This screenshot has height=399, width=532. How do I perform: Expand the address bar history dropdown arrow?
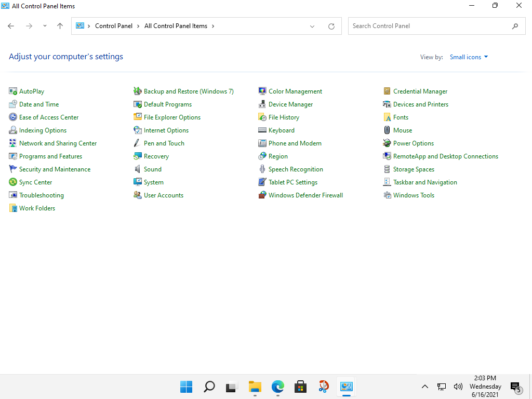pos(312,26)
